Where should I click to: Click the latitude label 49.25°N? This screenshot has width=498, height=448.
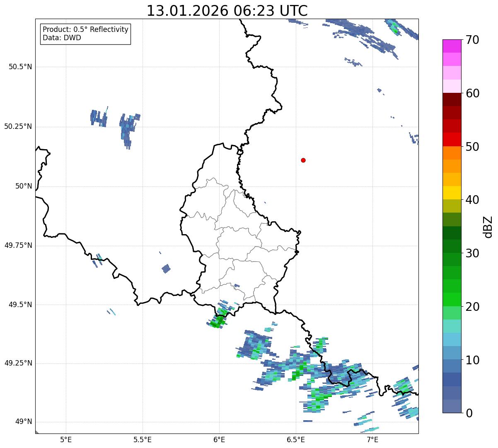pos(18,363)
